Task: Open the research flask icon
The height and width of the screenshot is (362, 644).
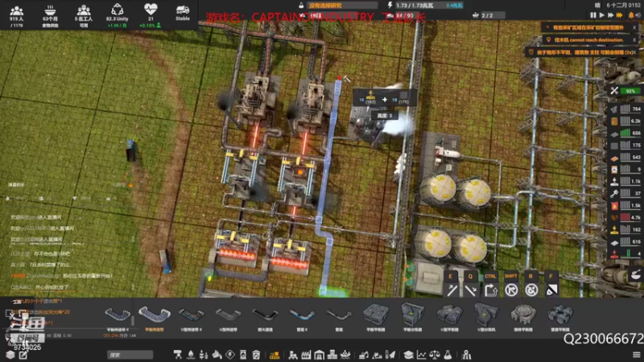Action: coord(448,355)
